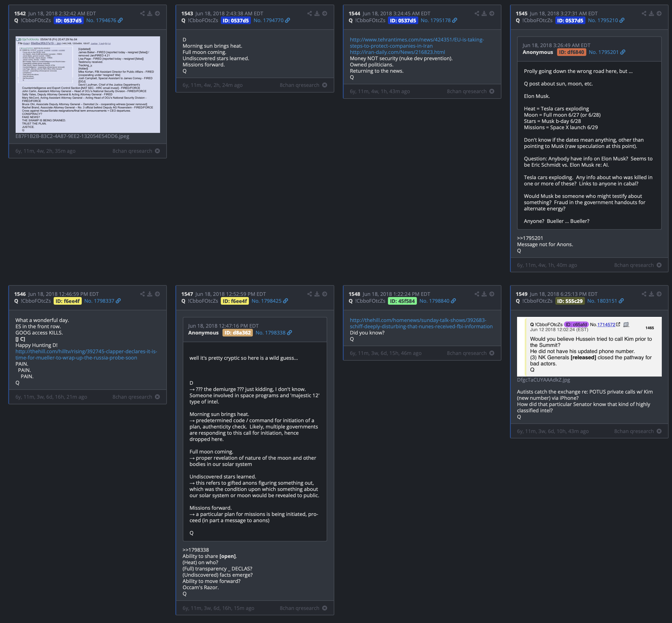672x623 pixels.
Task: Click orange ID df6840 badge
Action: 572,52
